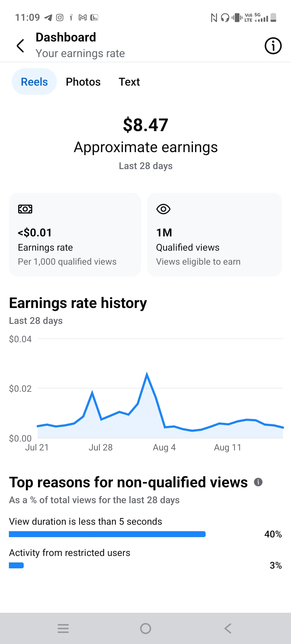
Task: Open the Earnings rate card
Action: pos(75,234)
